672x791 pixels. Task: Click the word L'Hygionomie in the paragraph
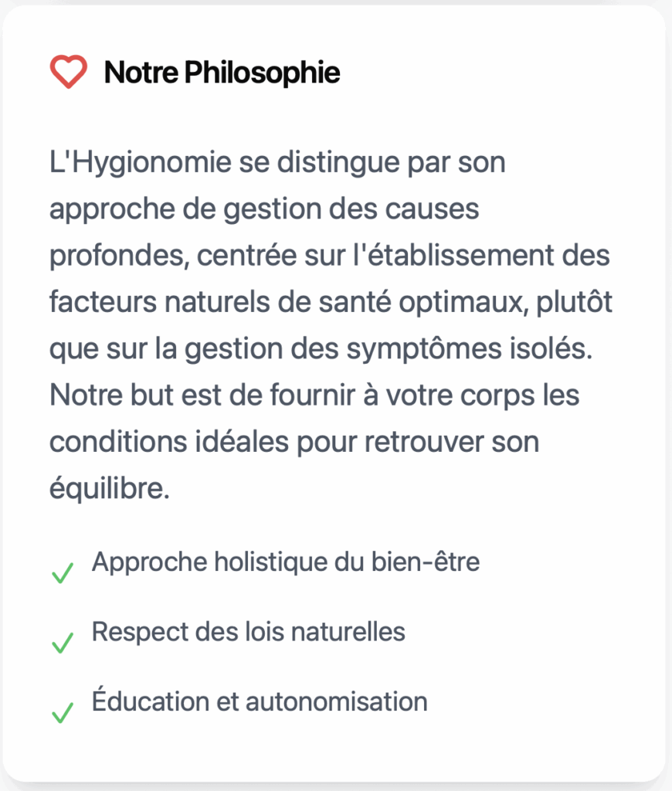pyautogui.click(x=124, y=165)
